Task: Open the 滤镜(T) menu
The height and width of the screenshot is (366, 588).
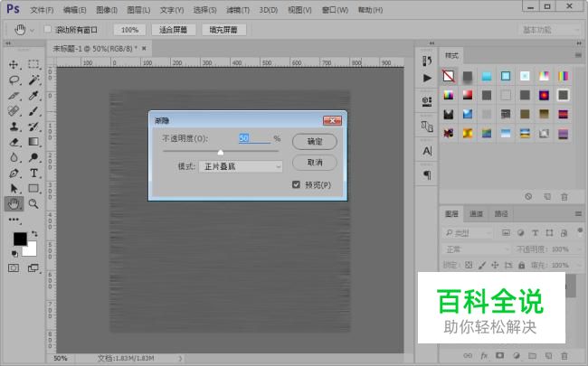Action: (x=238, y=10)
